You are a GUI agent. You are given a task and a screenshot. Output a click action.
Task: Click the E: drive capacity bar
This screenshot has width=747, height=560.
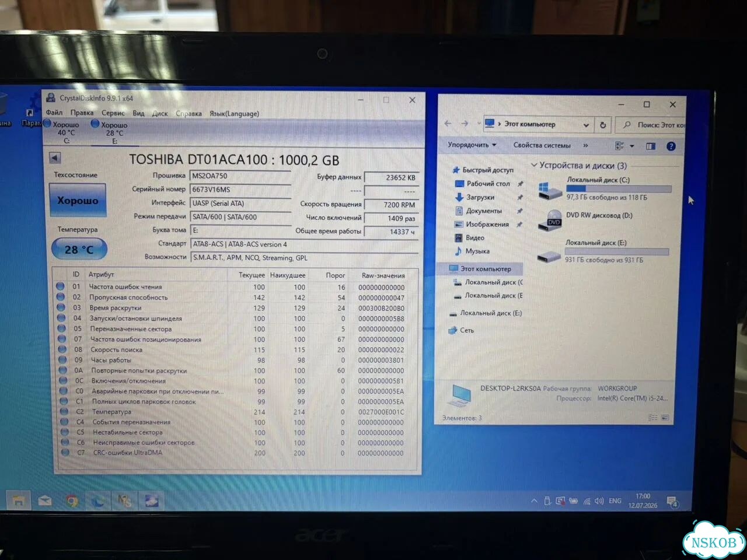(617, 251)
